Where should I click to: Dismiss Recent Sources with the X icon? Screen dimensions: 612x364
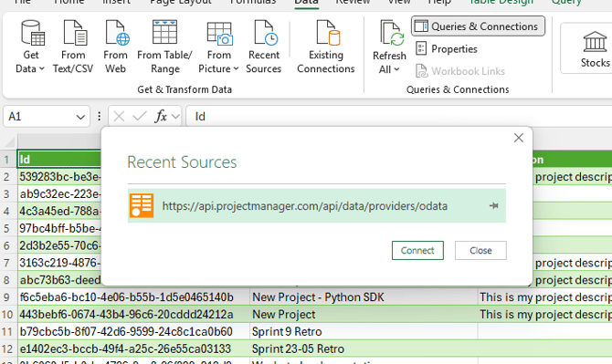click(x=518, y=138)
